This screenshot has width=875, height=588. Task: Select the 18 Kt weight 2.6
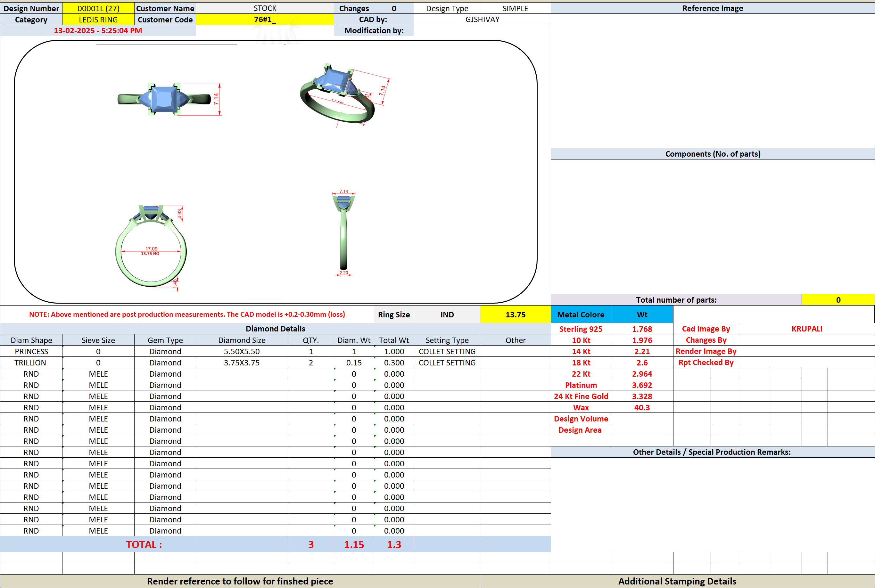point(642,363)
